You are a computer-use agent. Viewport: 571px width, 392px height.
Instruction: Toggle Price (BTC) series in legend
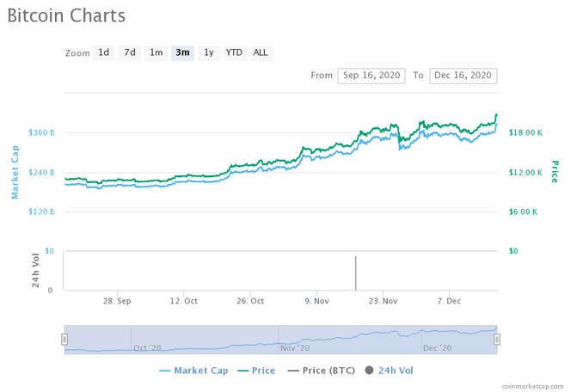322,371
